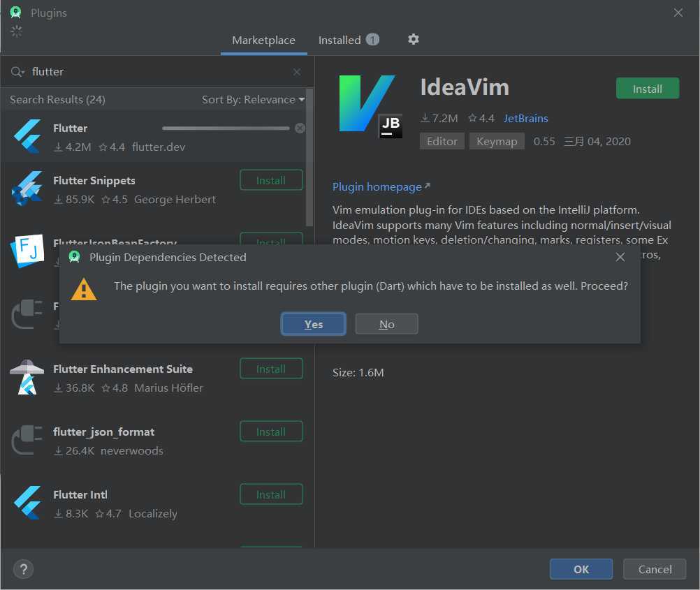Select the Flutter plugin entry

tap(154, 136)
